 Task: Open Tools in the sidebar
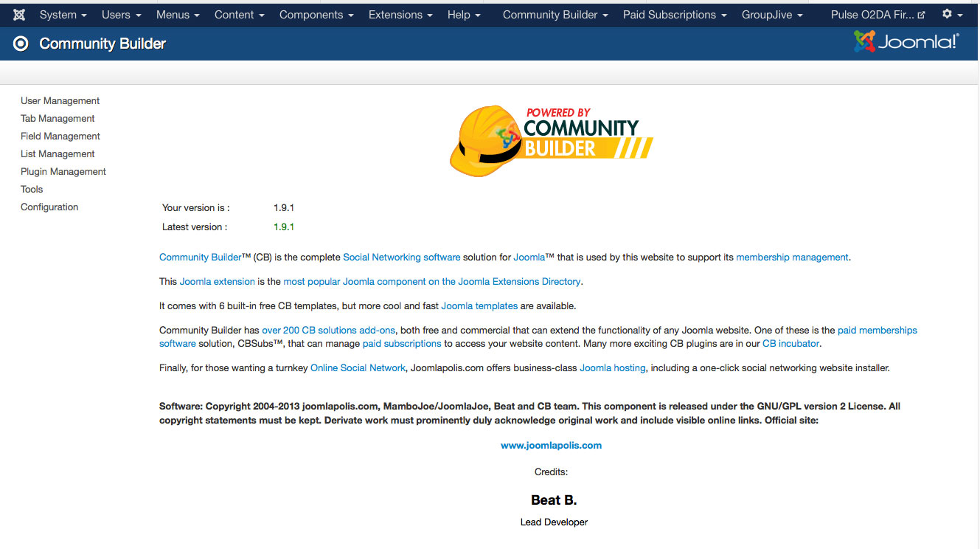[32, 190]
